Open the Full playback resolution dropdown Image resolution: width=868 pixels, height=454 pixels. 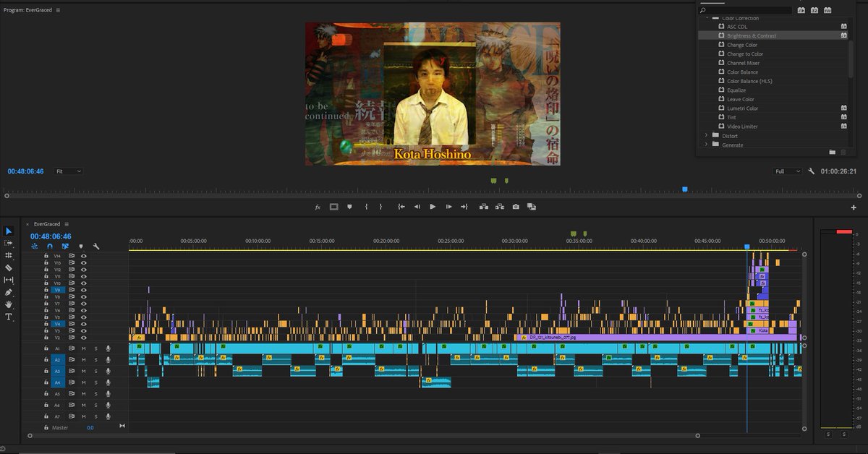788,171
